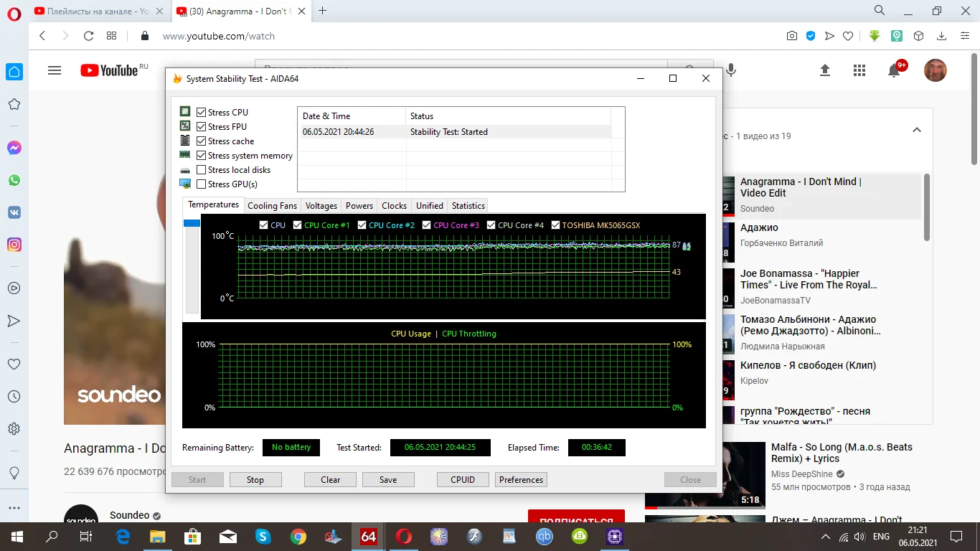Enable the Stress local disks checkbox
Viewport: 980px width, 551px height.
coord(202,170)
